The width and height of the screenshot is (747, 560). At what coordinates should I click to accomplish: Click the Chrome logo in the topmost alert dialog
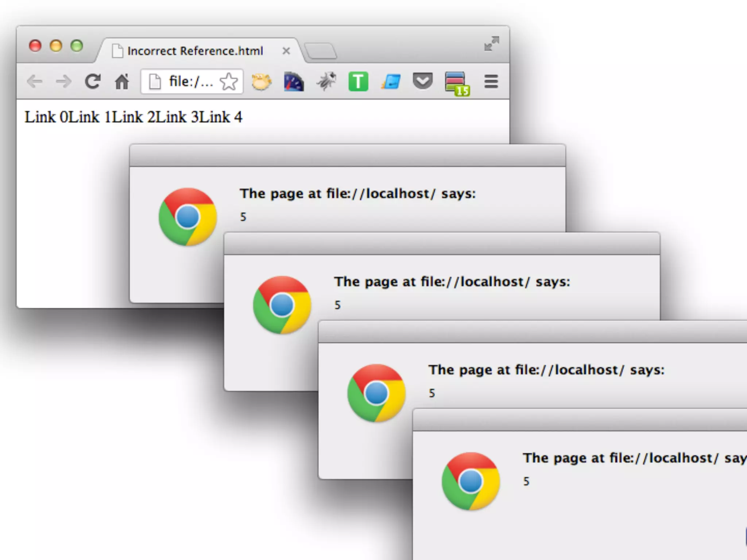click(x=188, y=217)
